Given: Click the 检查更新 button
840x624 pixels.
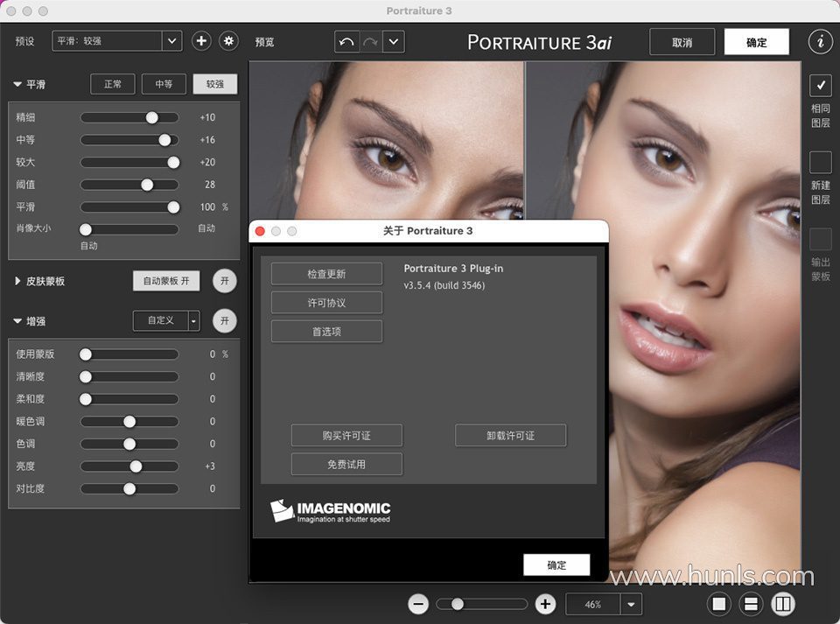Looking at the screenshot, I should tap(326, 274).
